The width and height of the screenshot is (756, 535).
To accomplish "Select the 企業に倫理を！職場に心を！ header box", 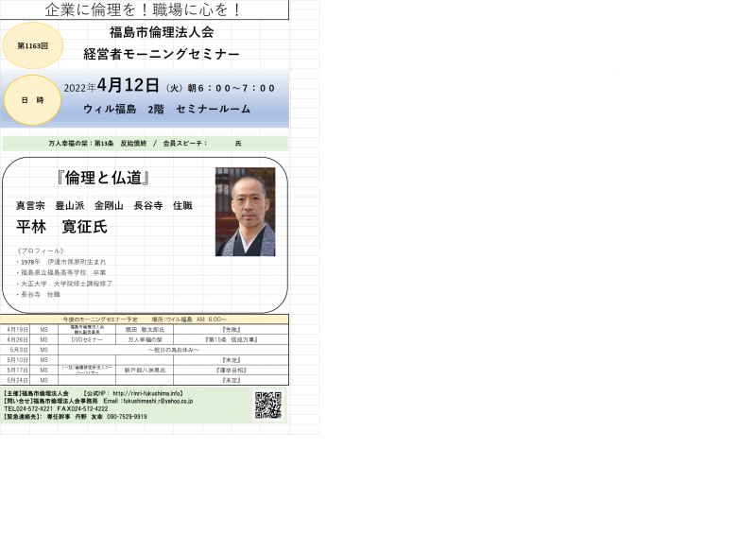I will click(144, 10).
